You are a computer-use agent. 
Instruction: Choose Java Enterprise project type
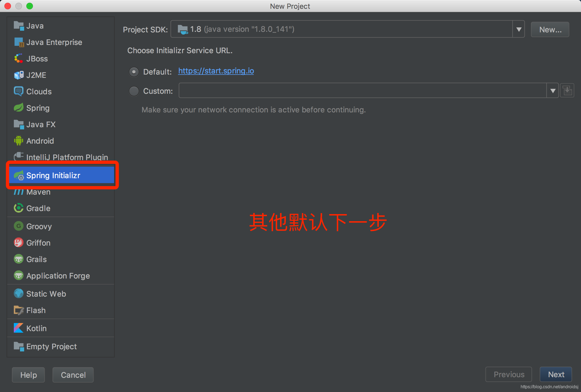54,42
